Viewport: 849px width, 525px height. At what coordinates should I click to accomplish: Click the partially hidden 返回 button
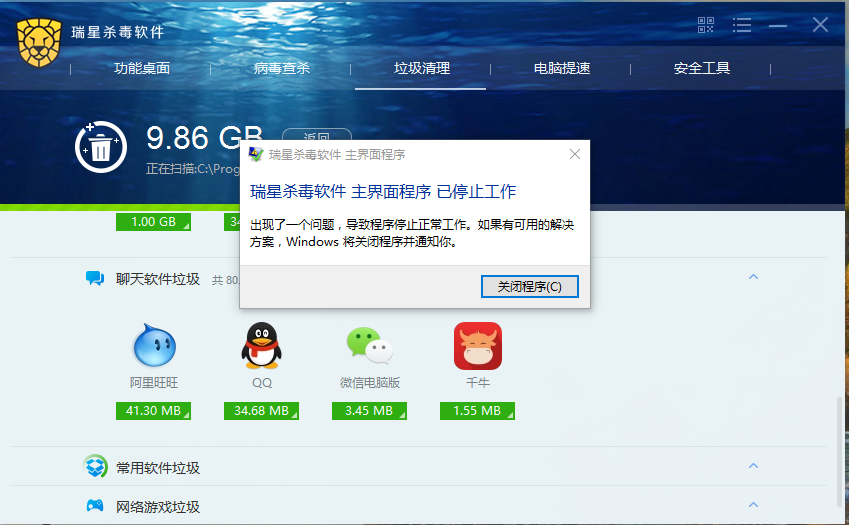pyautogui.click(x=317, y=135)
